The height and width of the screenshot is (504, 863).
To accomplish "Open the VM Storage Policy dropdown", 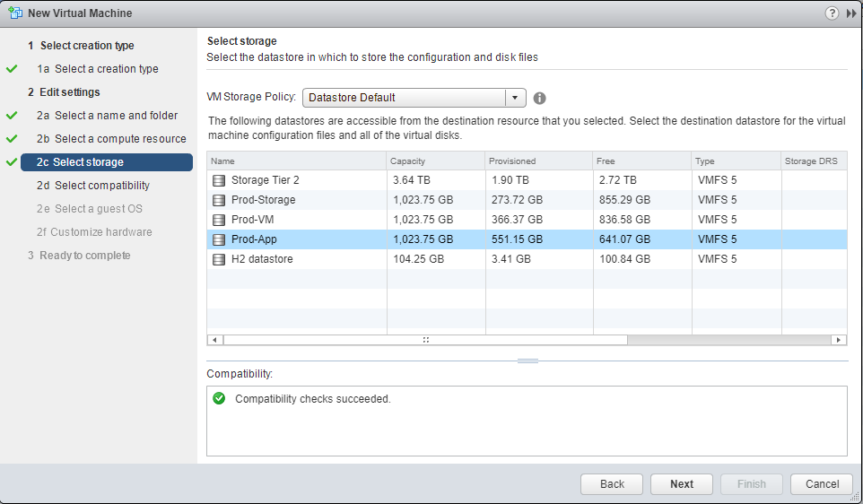I will point(414,98).
